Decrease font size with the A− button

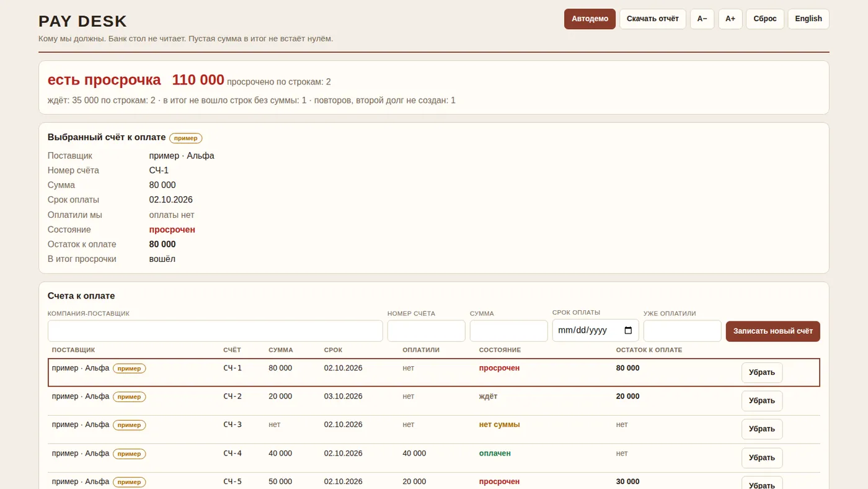tap(702, 19)
